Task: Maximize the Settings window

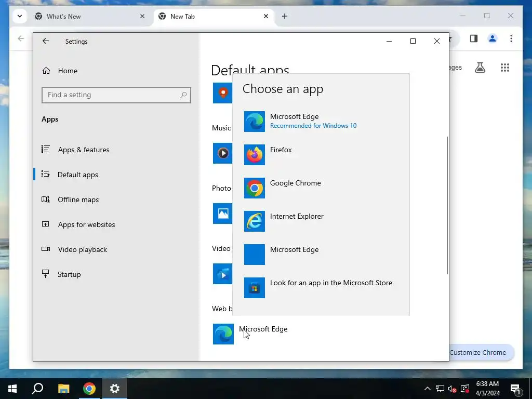Action: click(x=413, y=41)
